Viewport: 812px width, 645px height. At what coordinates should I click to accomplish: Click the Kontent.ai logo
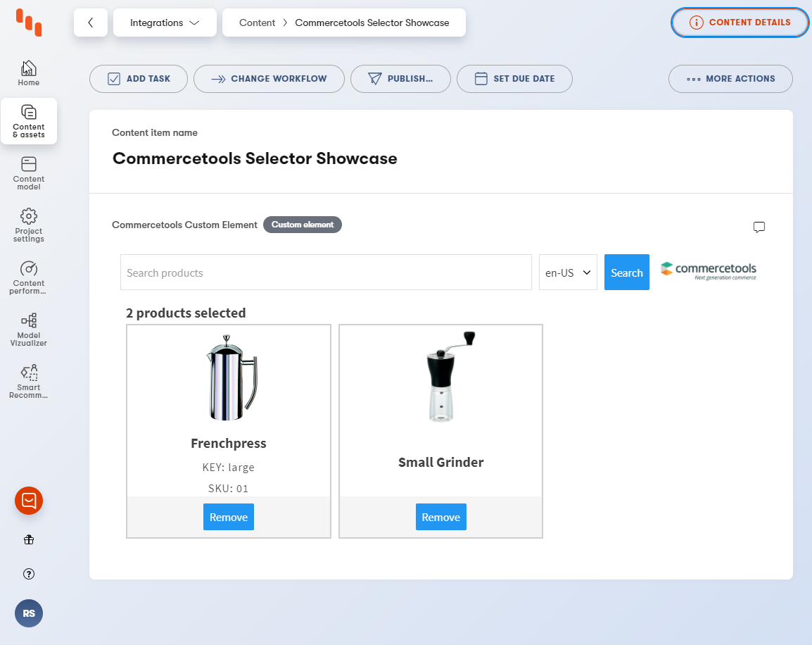29,23
